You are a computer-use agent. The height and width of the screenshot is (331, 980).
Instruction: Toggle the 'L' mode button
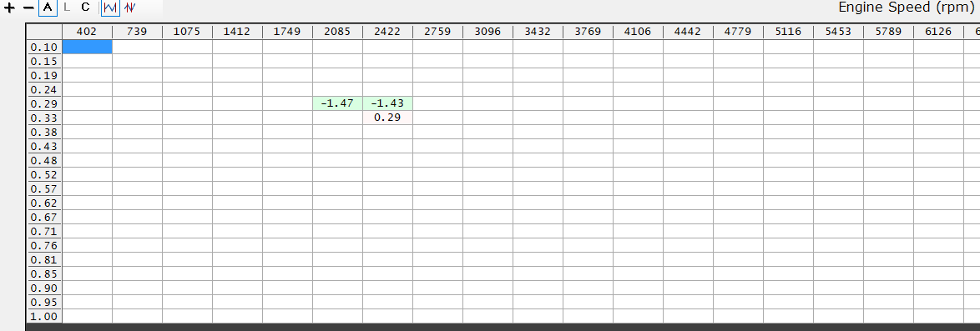[67, 8]
